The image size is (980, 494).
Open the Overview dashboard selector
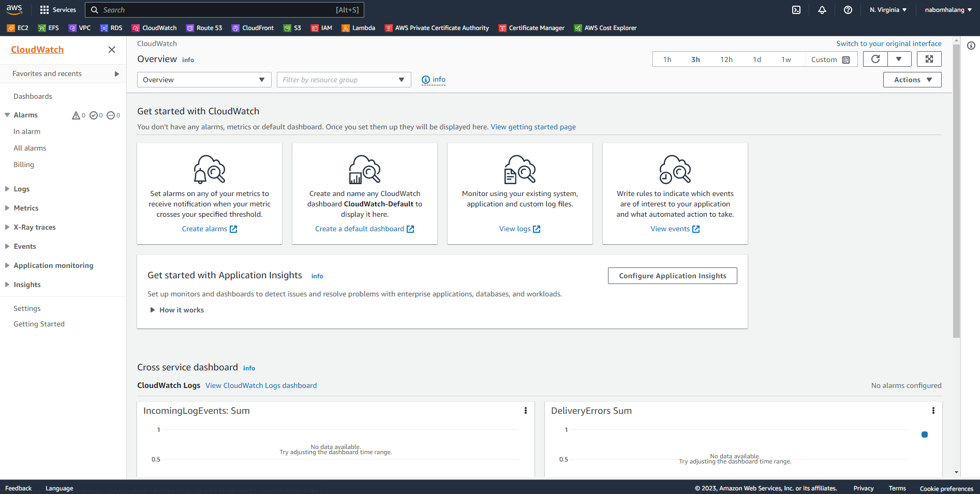204,80
